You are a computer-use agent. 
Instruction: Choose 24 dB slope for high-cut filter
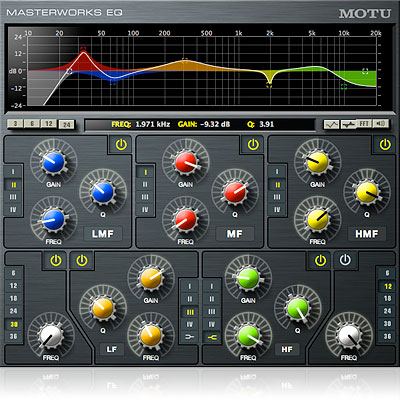coord(387,311)
